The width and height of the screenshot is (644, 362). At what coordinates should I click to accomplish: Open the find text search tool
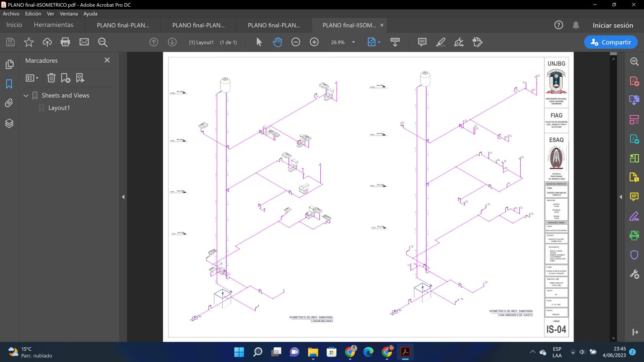coord(103,42)
